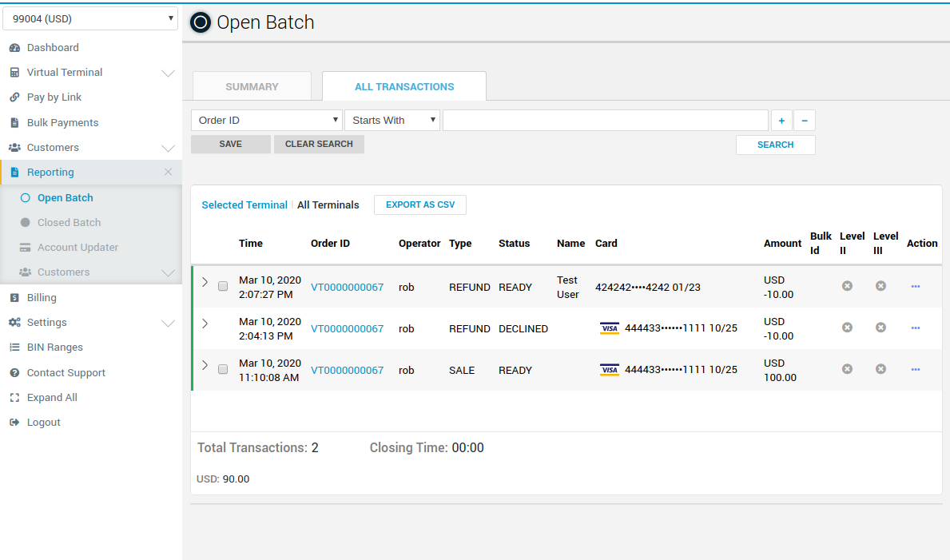Select the checkbox for the SALE transaction

[223, 369]
